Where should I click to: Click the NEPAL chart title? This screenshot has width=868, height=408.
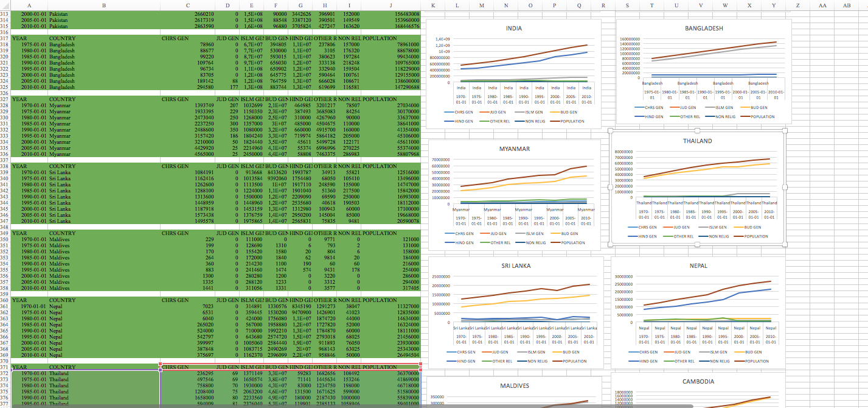coord(698,266)
